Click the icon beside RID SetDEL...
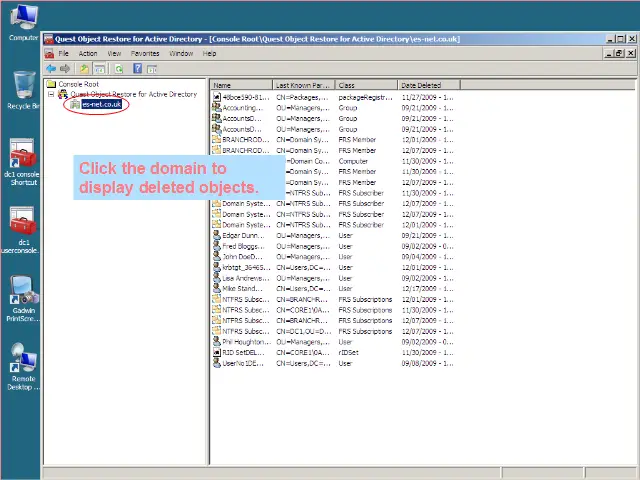Image resolution: width=640 pixels, height=480 pixels. (217, 352)
